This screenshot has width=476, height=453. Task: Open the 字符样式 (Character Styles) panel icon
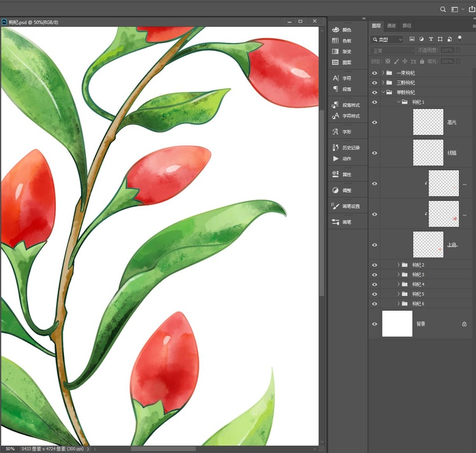[335, 116]
